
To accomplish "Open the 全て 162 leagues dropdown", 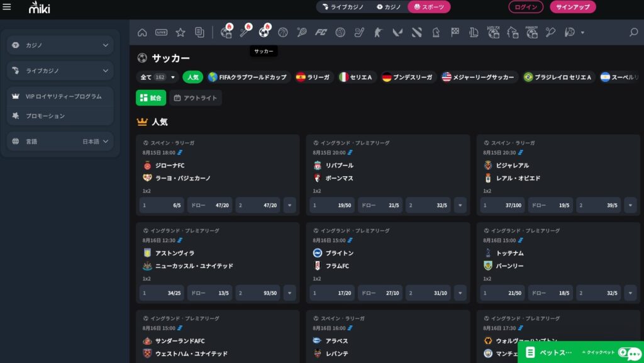I will click(x=157, y=77).
